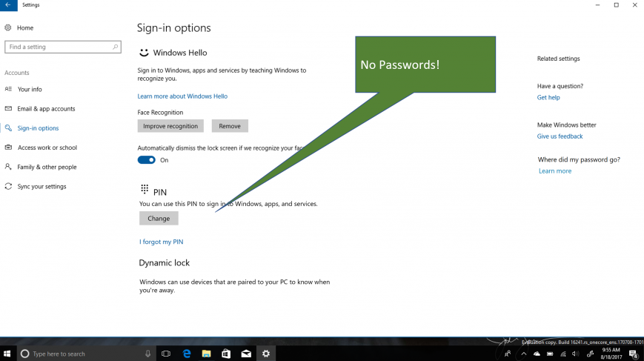Open File Explorer from the taskbar
Viewport: 644px width, 361px height.
click(x=207, y=354)
